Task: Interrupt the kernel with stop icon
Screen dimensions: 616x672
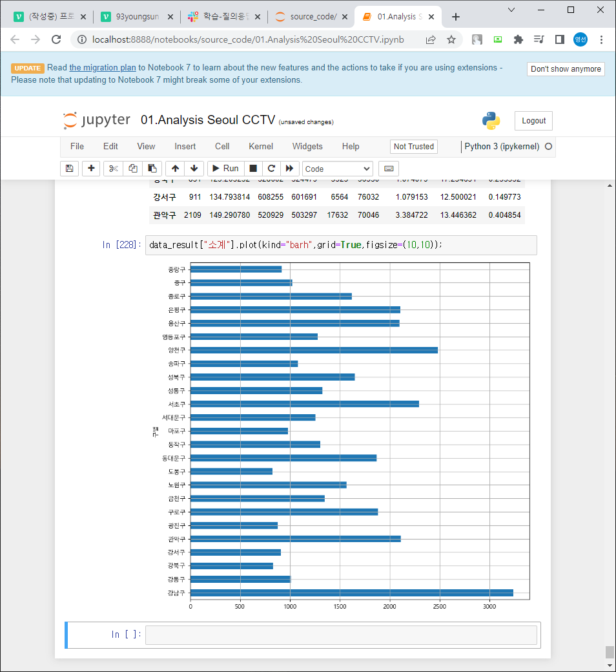Action: [x=253, y=169]
